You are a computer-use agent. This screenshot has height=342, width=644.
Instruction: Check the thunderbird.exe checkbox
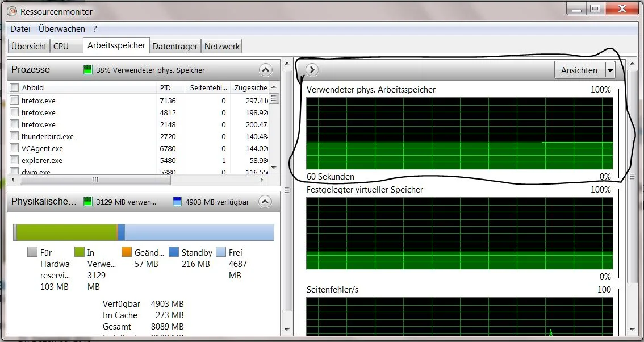click(x=14, y=136)
